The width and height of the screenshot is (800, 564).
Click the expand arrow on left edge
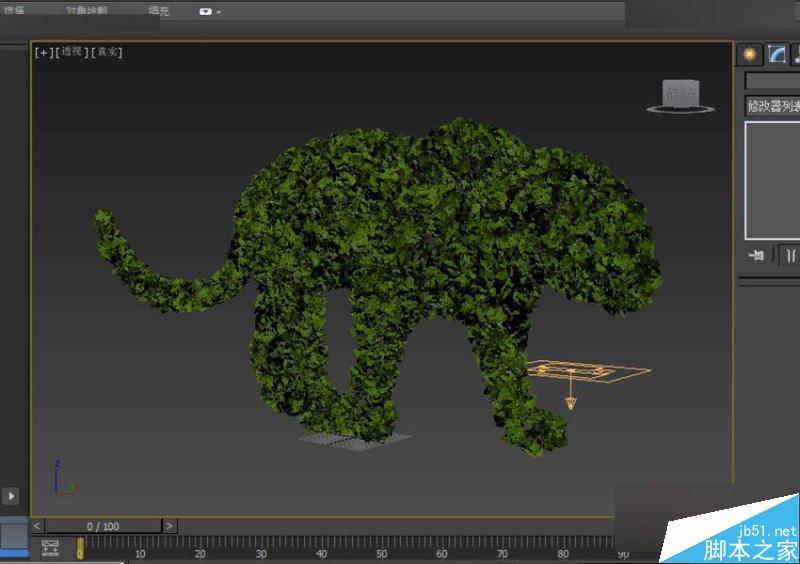coord(11,495)
